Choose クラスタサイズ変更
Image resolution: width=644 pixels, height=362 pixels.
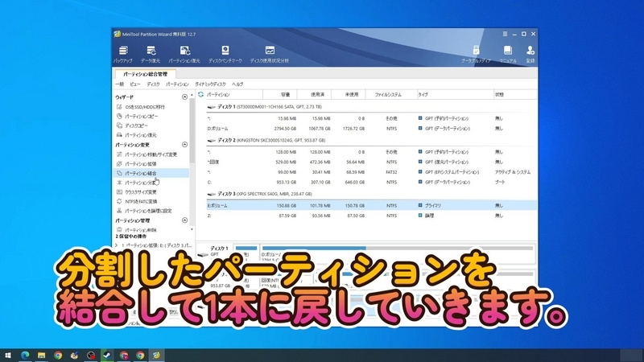[136, 192]
